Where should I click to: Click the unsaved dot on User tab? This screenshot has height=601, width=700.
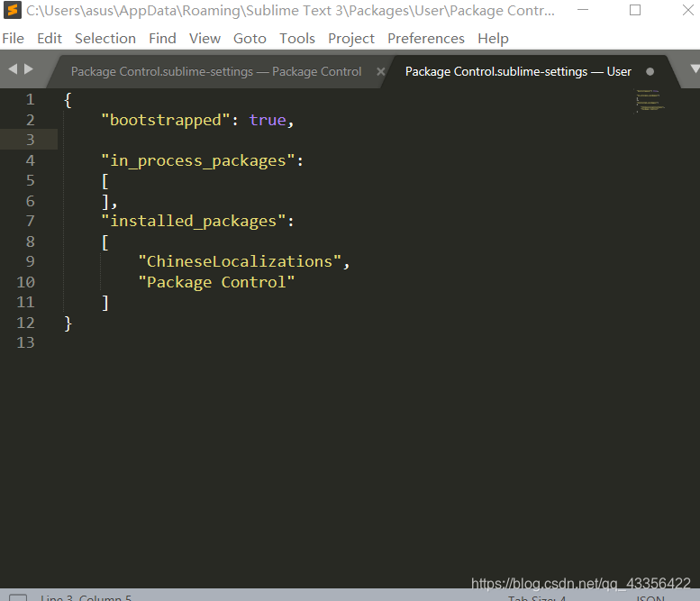[x=650, y=71]
